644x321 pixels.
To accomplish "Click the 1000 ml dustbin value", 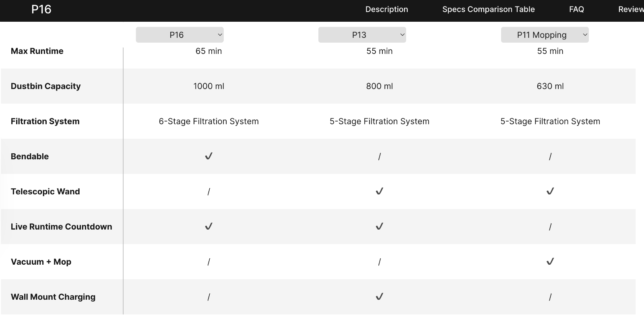I will 208,86.
